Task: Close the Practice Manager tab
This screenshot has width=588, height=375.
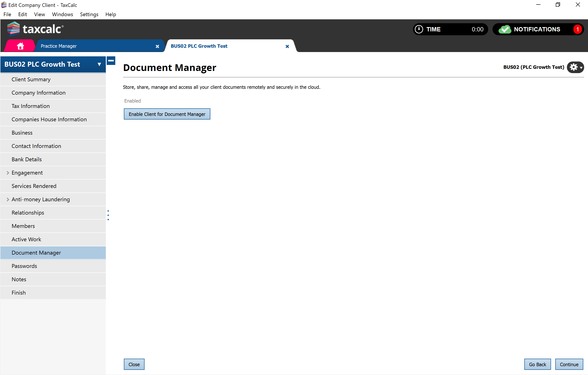Action: tap(157, 46)
